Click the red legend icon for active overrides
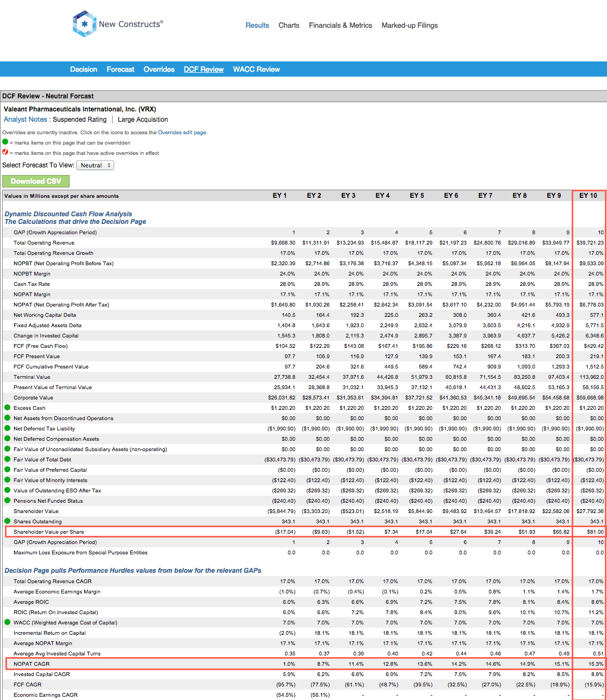The height and width of the screenshot is (700, 607). tap(5, 153)
